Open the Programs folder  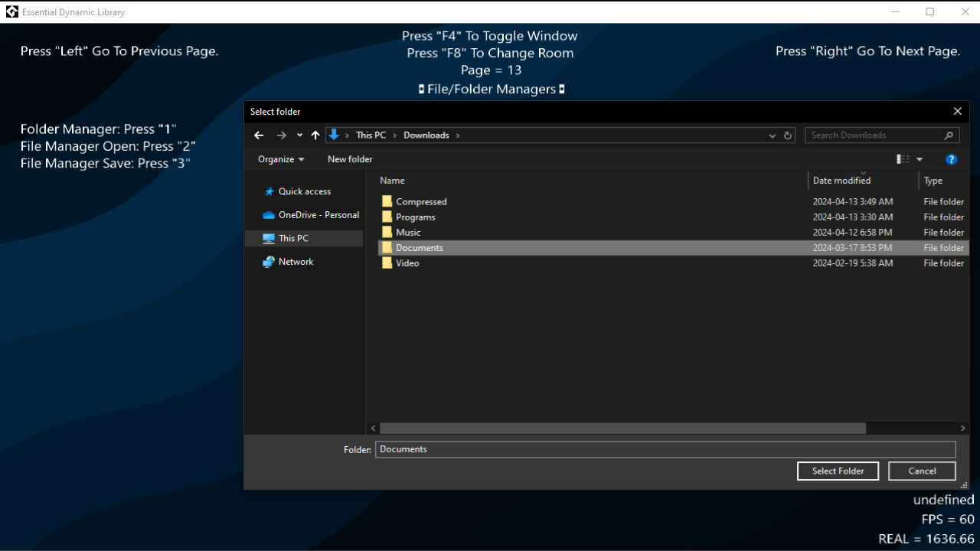[x=416, y=217]
